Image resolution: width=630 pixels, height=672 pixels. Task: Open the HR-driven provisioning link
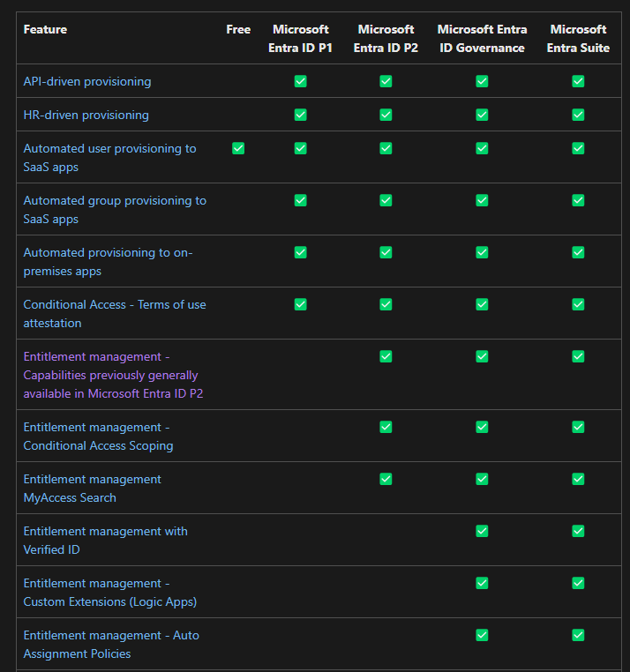(86, 115)
